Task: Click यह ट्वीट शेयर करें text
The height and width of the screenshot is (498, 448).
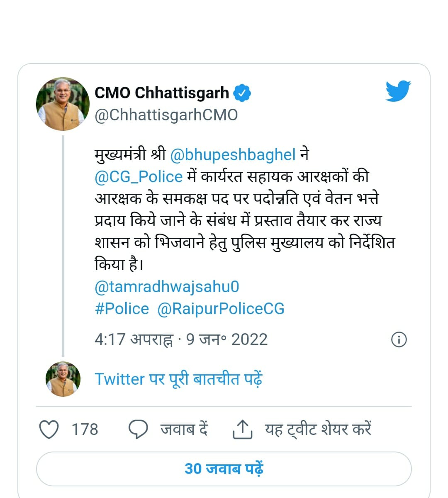Action: [318, 430]
